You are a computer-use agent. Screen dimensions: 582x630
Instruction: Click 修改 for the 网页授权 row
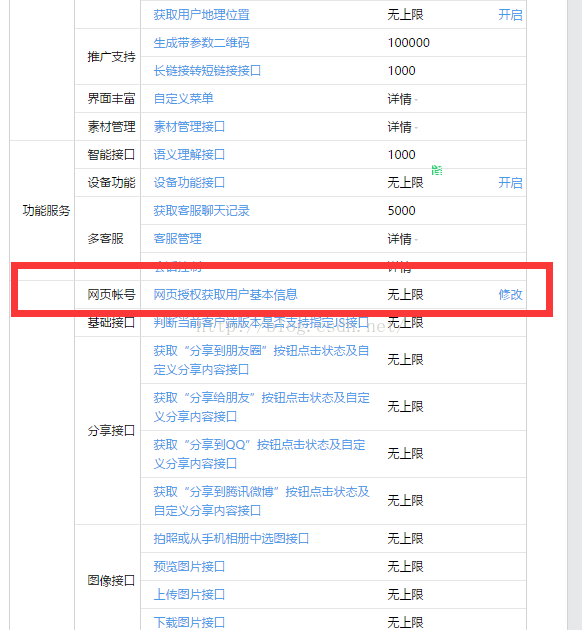click(510, 295)
